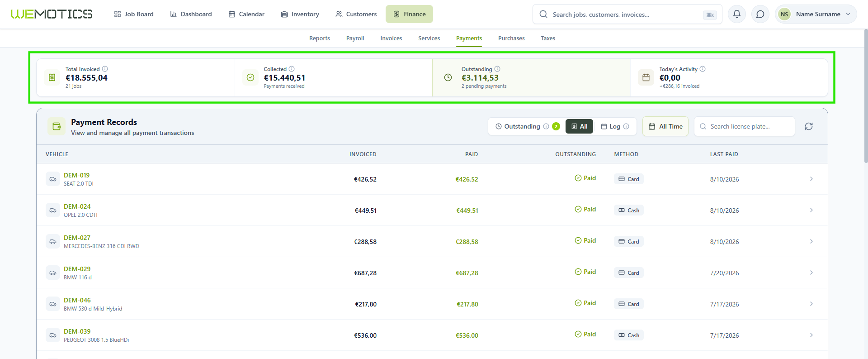The image size is (868, 359).
Task: Focus the Search license plate field
Action: point(745,126)
